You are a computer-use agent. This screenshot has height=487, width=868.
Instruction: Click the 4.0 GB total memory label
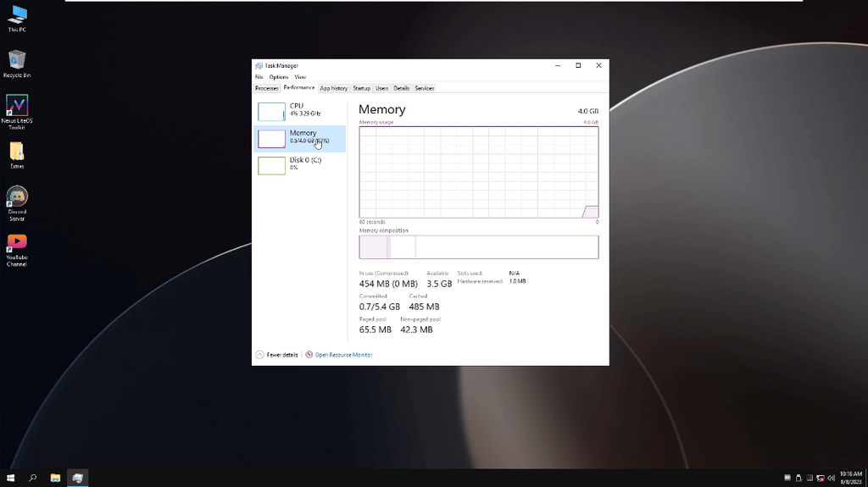[x=588, y=111]
